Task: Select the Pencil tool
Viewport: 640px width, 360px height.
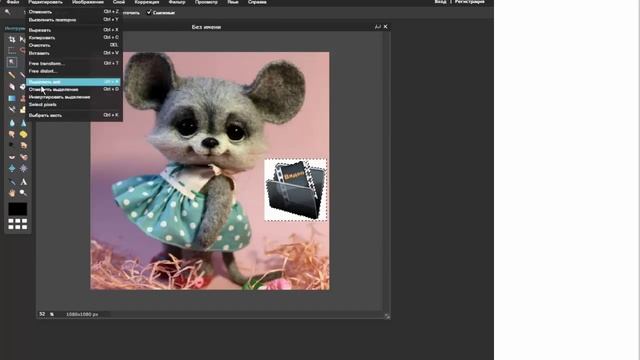Action: point(12,75)
